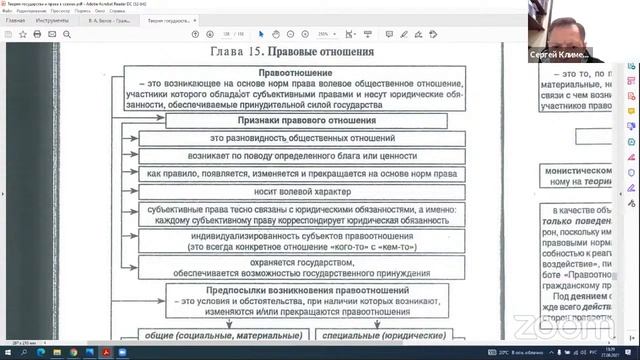Go to next page arrow button

[210, 35]
